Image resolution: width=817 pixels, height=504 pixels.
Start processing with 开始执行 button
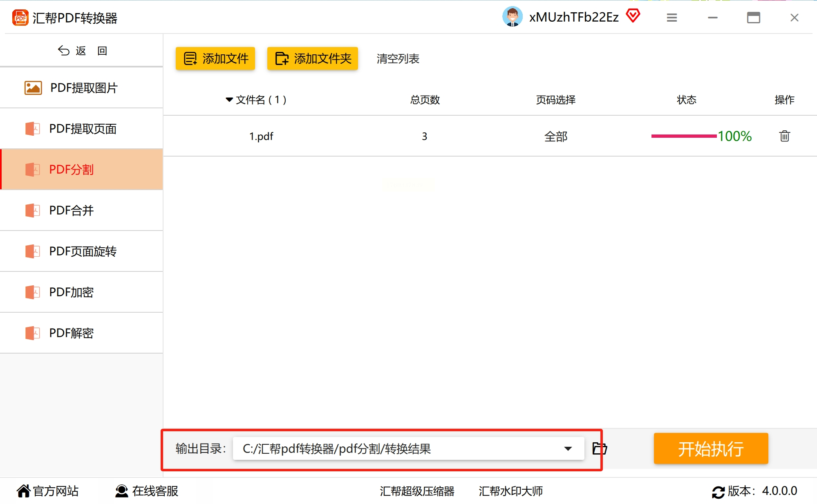[710, 449]
